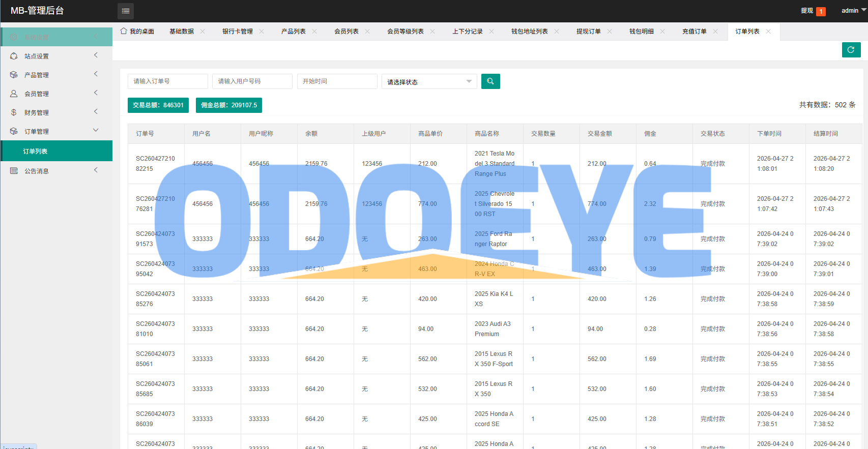Expand the 站点设置 menu chevron
868x449 pixels.
pyautogui.click(x=96, y=55)
